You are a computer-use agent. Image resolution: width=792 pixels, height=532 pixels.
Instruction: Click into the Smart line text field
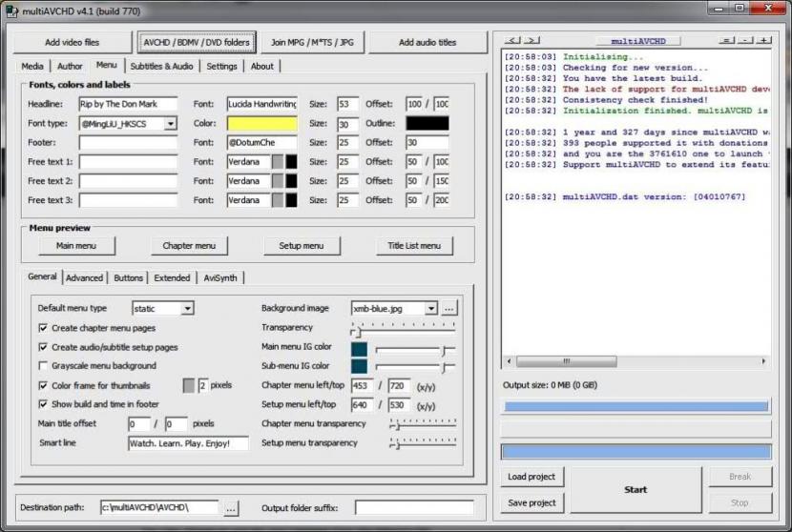[x=188, y=443]
